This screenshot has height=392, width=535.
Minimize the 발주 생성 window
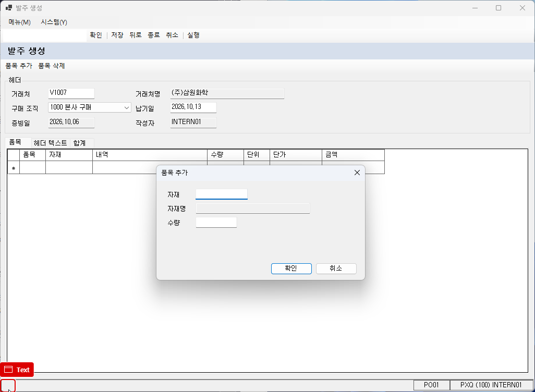(475, 8)
